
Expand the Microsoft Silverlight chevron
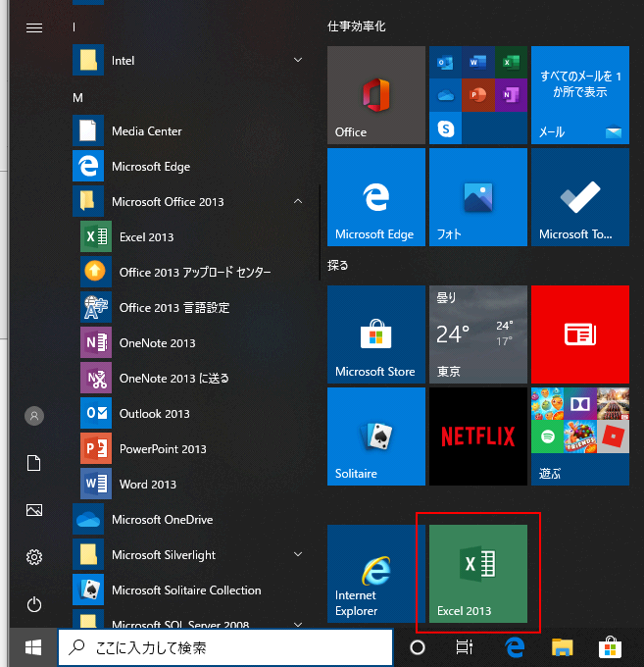point(298,554)
